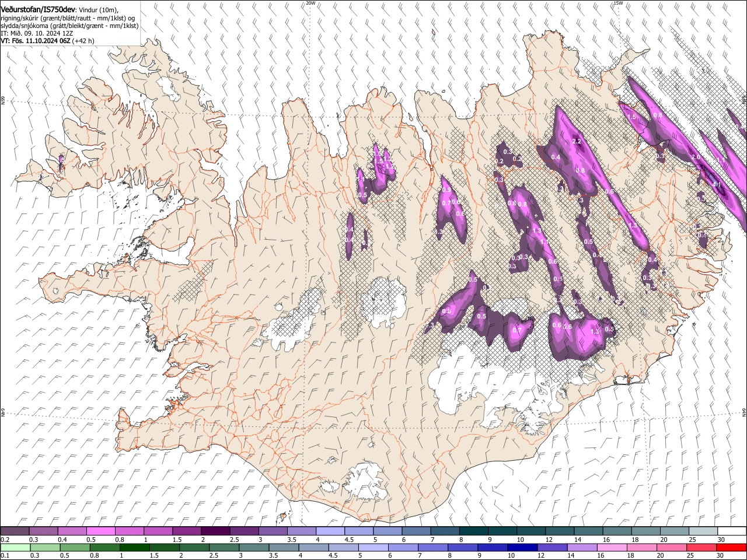Pick the dark teal top-row swatch 8 to 9
Viewport: 747px width, 560px height.
(x=473, y=531)
